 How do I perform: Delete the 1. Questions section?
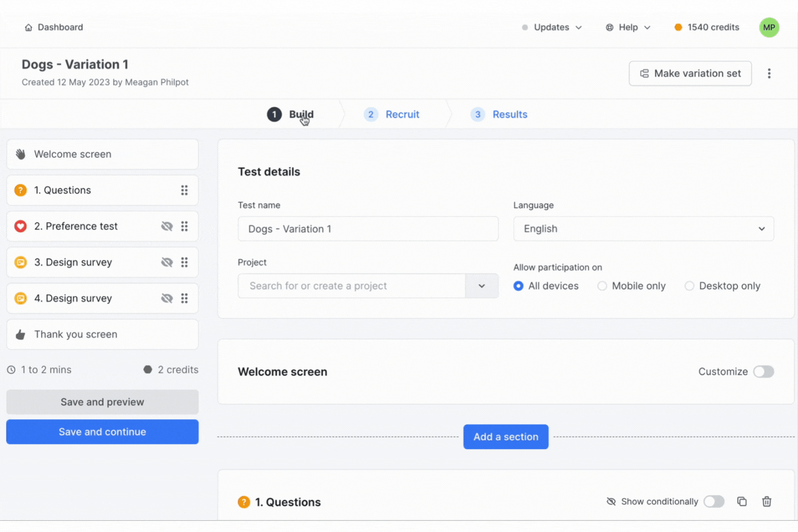pos(767,501)
